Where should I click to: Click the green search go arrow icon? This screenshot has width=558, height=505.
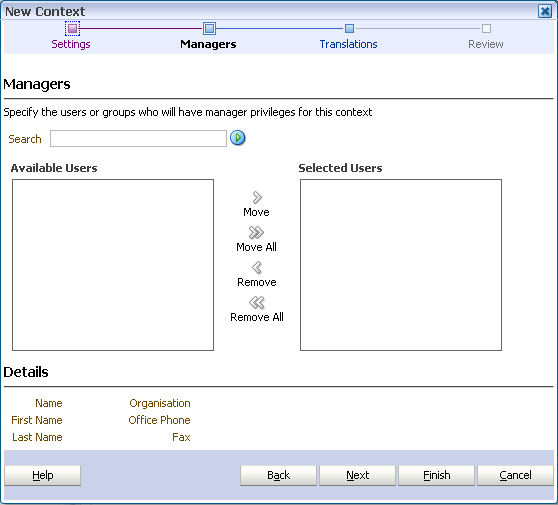pyautogui.click(x=237, y=138)
